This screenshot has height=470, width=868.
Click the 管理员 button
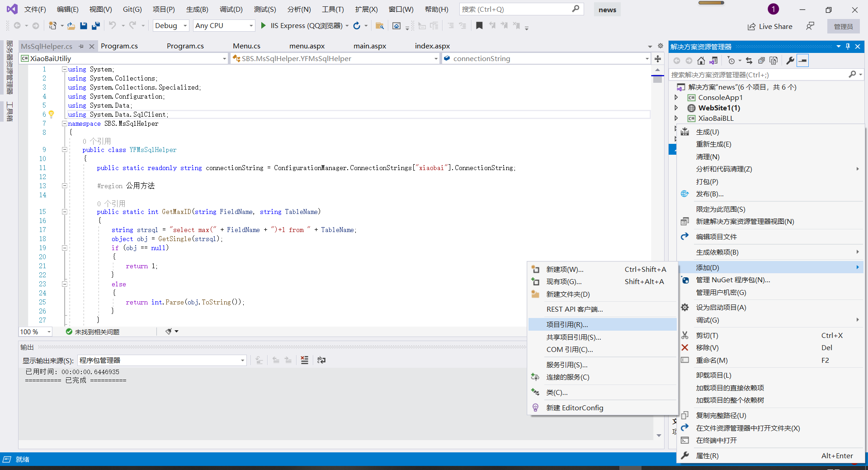(x=843, y=26)
